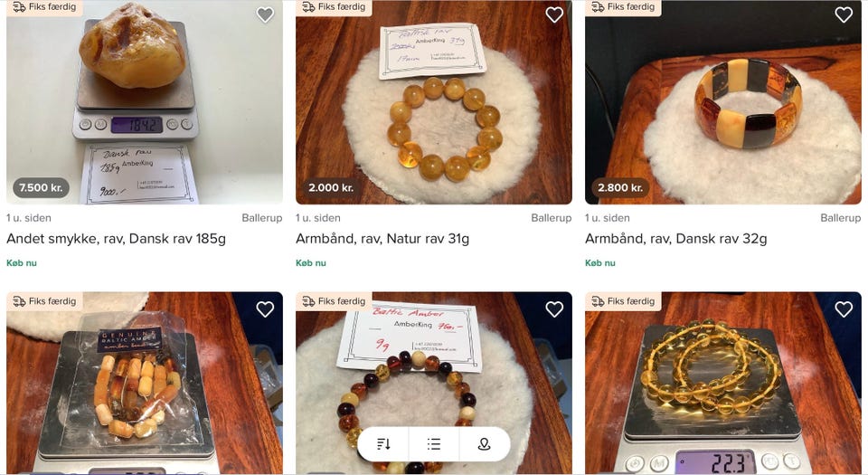Click the 2.000 kr. price label
Image resolution: width=868 pixels, height=475 pixels.
click(x=331, y=187)
